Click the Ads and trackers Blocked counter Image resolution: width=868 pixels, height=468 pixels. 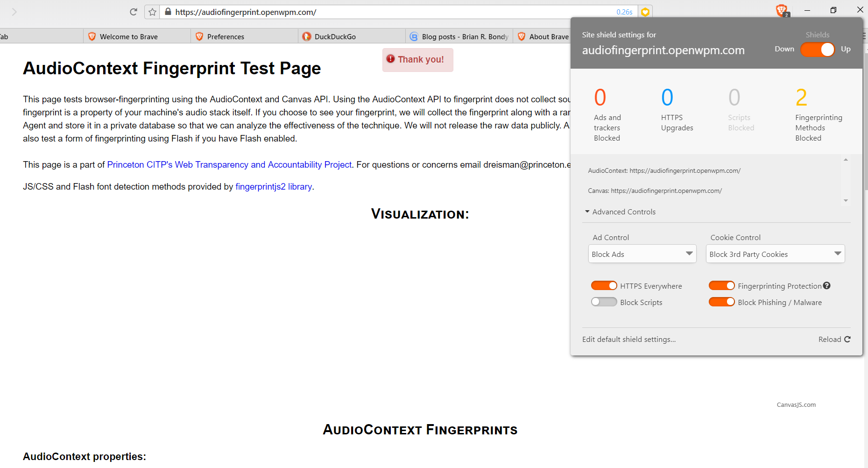click(607, 114)
